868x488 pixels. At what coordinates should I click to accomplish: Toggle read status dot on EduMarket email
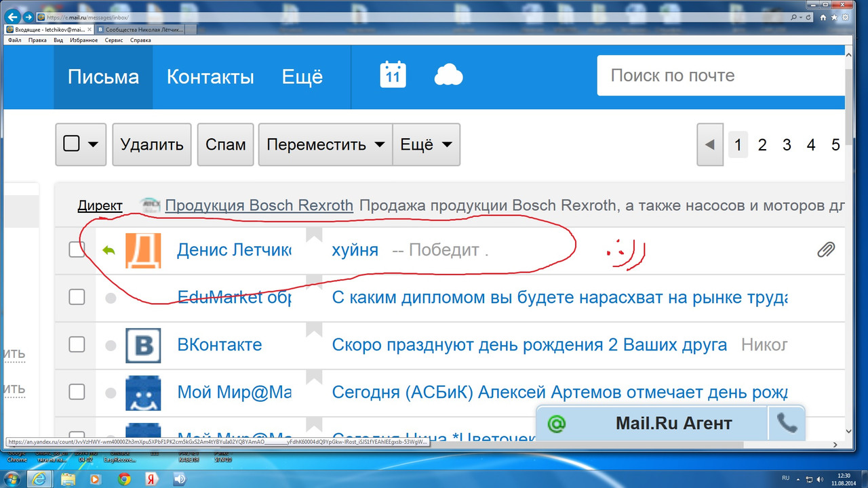111,298
